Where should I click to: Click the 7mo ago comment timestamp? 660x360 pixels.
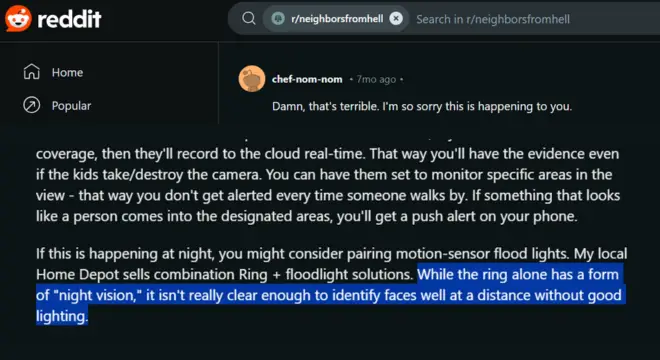point(376,79)
